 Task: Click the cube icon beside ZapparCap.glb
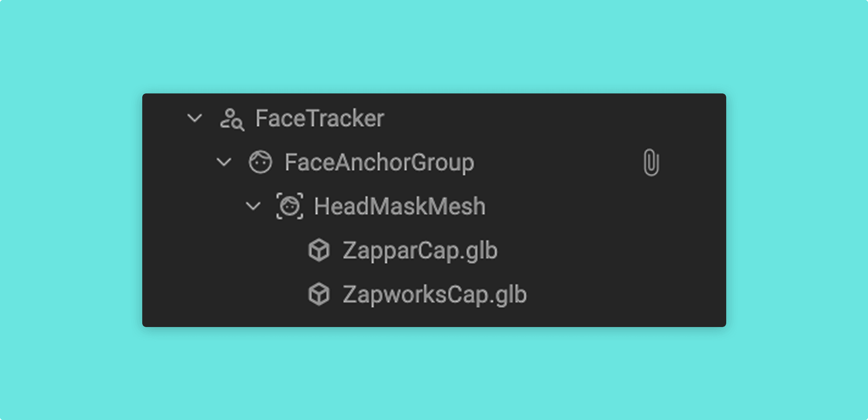tap(319, 250)
